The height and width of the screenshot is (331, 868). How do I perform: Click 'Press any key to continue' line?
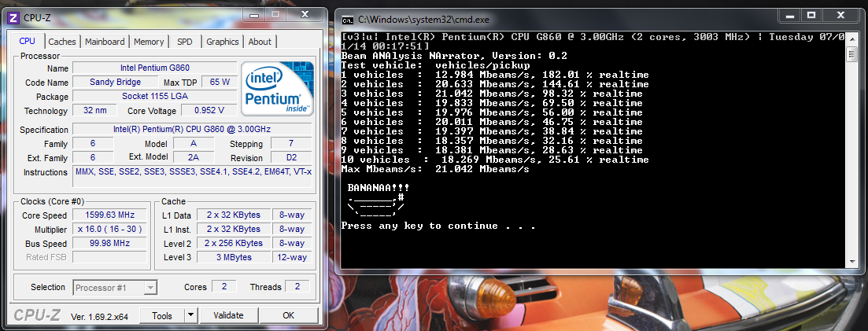[x=438, y=226]
